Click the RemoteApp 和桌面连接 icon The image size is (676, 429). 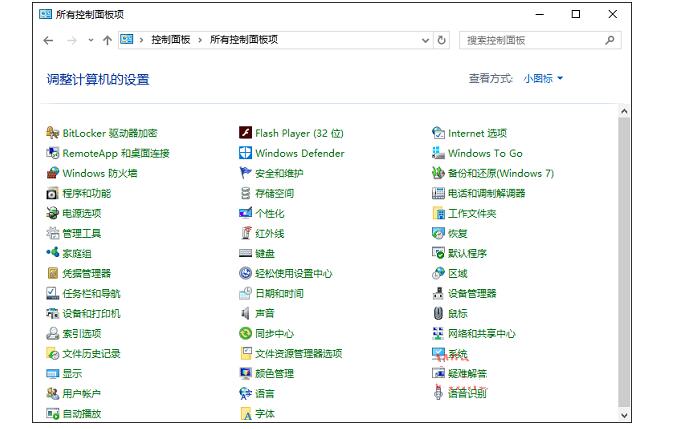coord(53,153)
